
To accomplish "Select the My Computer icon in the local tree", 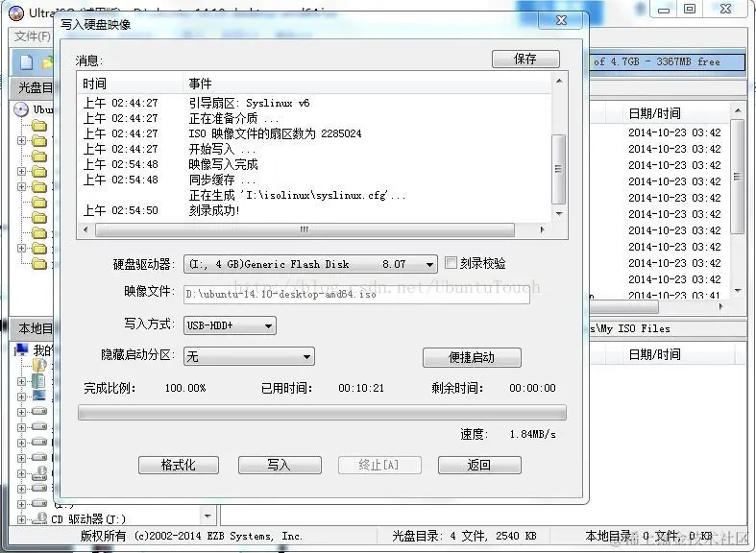I will (21, 349).
